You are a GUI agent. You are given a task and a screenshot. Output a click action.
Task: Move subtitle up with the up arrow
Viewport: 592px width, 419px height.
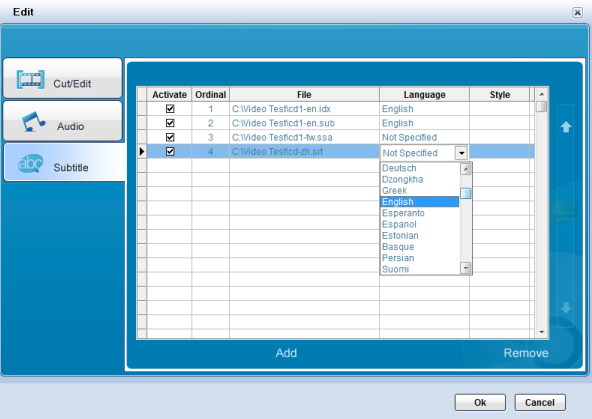click(566, 127)
